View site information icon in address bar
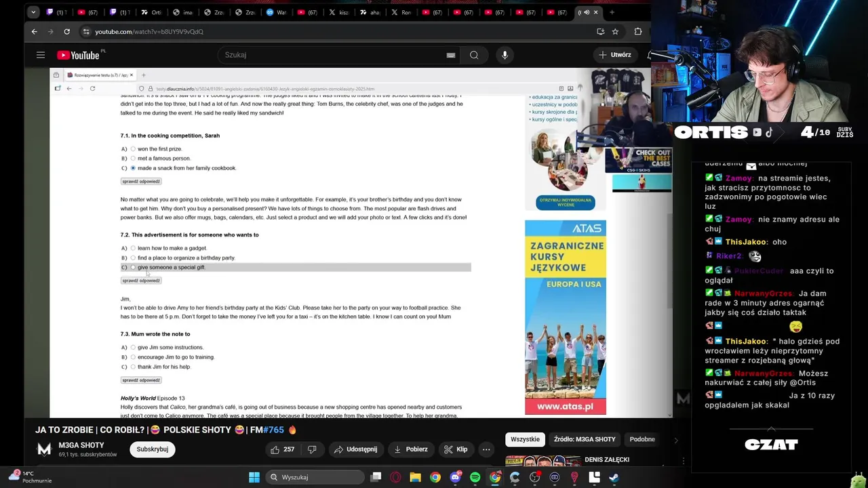Viewport: 868px width, 488px height. pos(85,31)
